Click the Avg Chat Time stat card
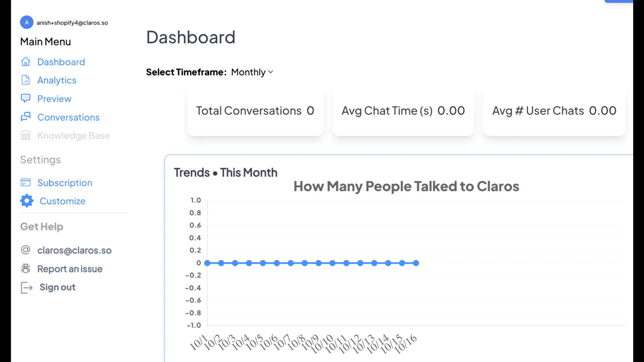Image resolution: width=644 pixels, height=362 pixels. coord(403,111)
